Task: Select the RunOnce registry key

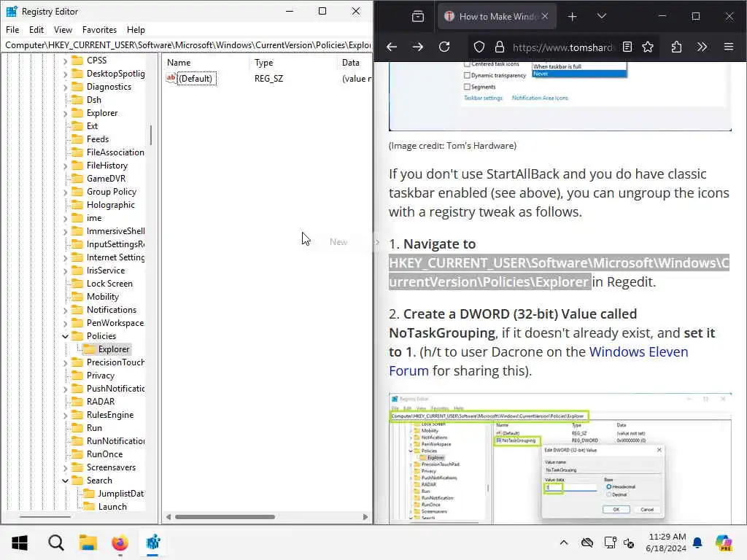Action: (104, 454)
